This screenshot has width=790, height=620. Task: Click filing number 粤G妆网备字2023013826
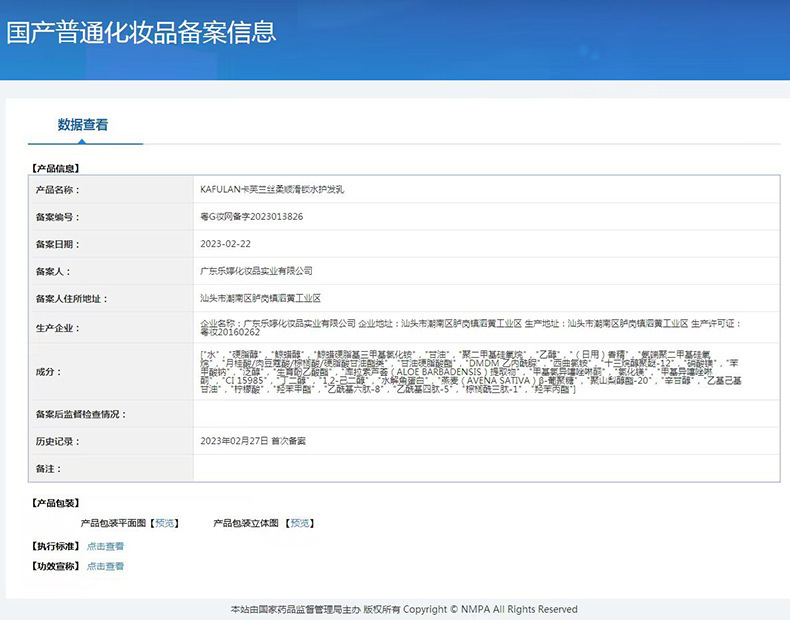(x=251, y=217)
